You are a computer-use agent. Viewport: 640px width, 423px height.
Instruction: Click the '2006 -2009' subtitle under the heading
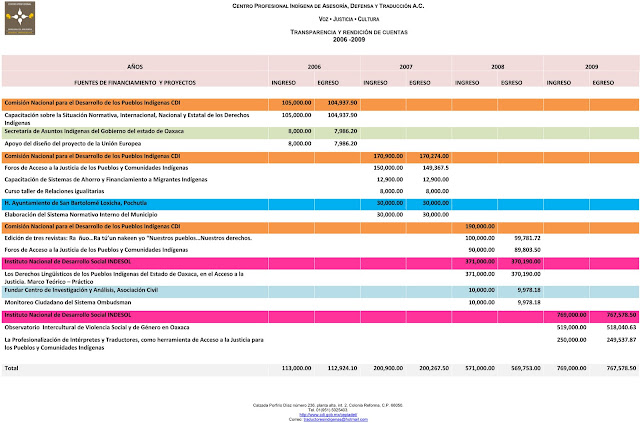[349, 40]
